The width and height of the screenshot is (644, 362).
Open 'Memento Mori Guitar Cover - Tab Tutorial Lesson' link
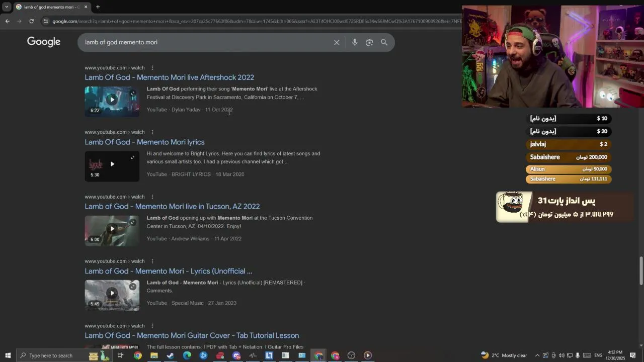[192, 335]
